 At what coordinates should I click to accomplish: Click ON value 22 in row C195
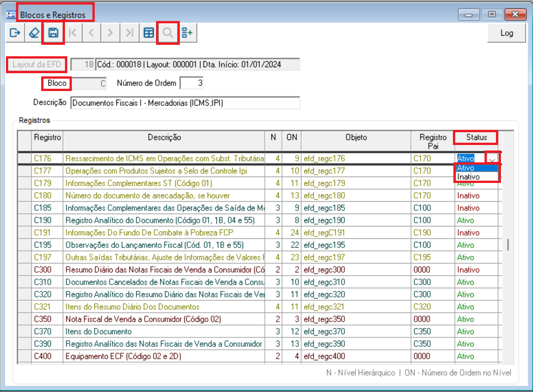point(291,245)
